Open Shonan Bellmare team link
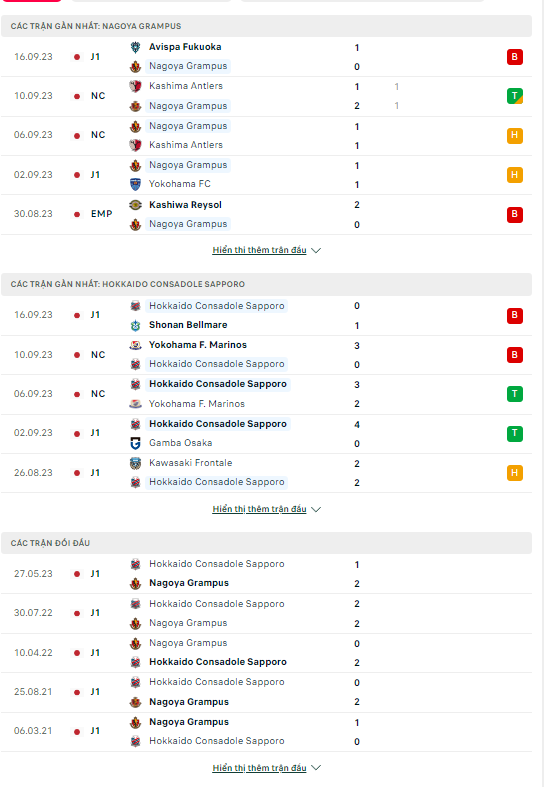Image resolution: width=544 pixels, height=787 pixels. point(188,325)
